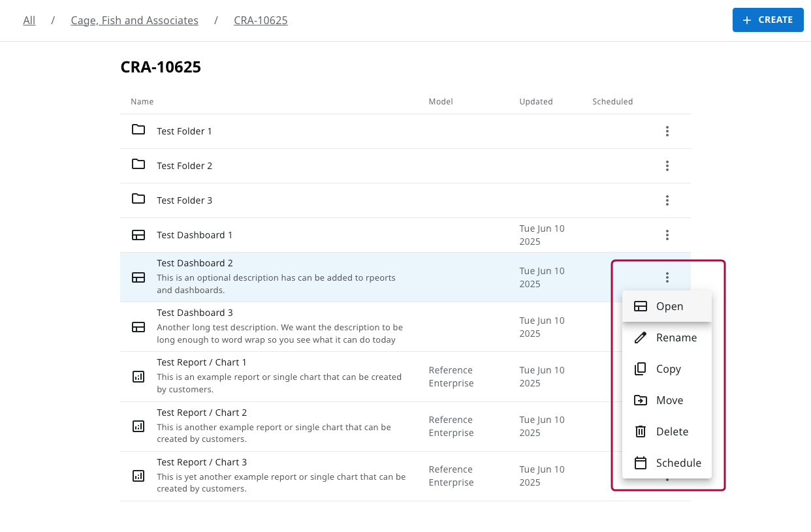Choose Open from the context menu
This screenshot has height=532, width=811.
669,305
